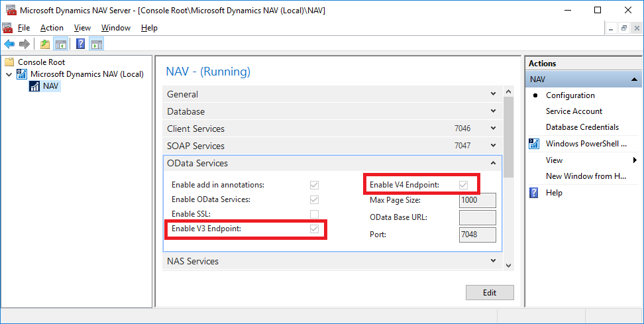Click the Back arrow toolbar icon
Screen dimensions: 644x324
coord(9,44)
